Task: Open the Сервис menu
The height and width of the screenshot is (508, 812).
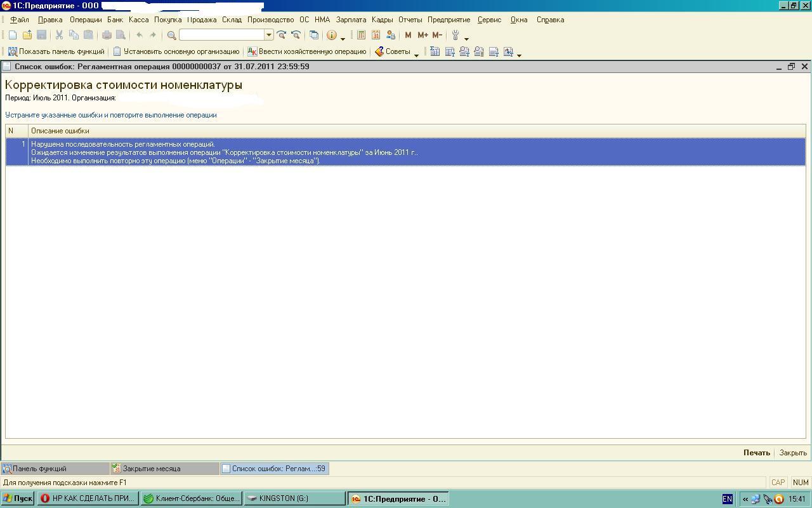Action: (489, 20)
